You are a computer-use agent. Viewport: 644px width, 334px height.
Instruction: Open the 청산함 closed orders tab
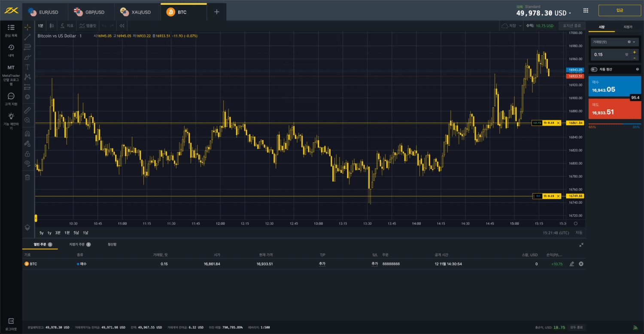112,244
